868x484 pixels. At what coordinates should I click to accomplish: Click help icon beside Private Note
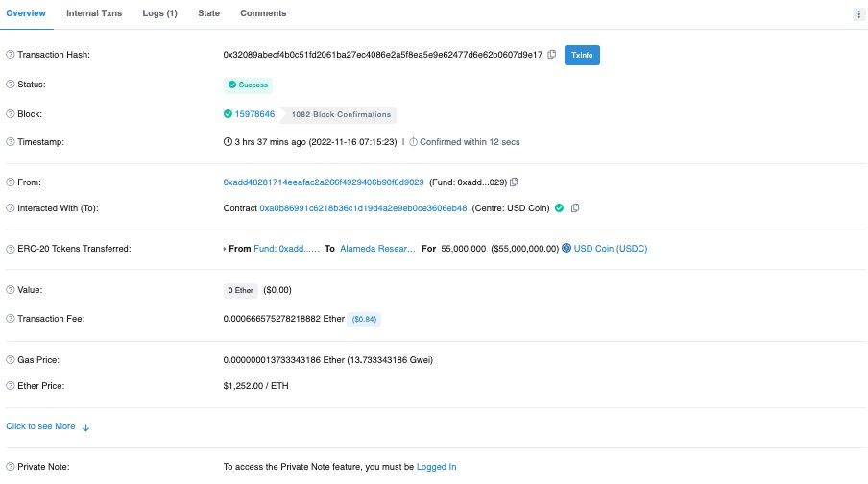(11, 467)
